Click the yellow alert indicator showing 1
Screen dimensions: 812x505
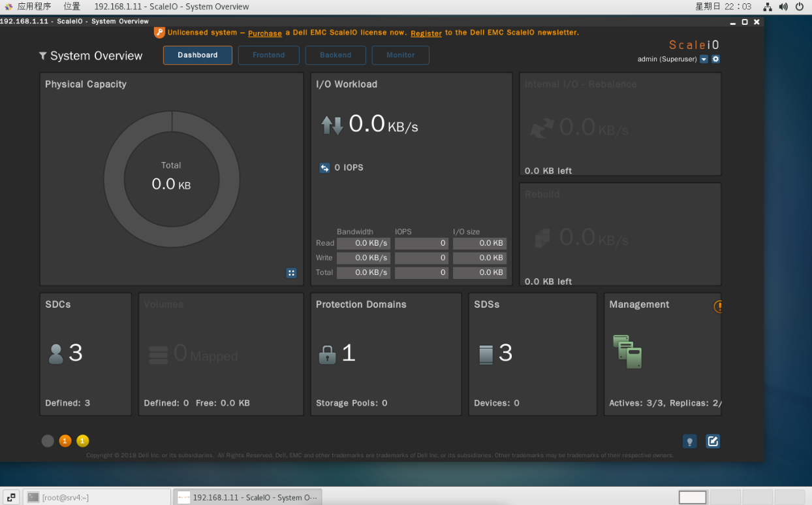(83, 441)
